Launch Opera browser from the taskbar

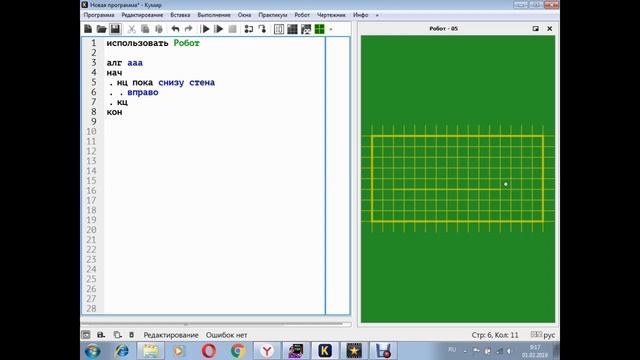209,351
